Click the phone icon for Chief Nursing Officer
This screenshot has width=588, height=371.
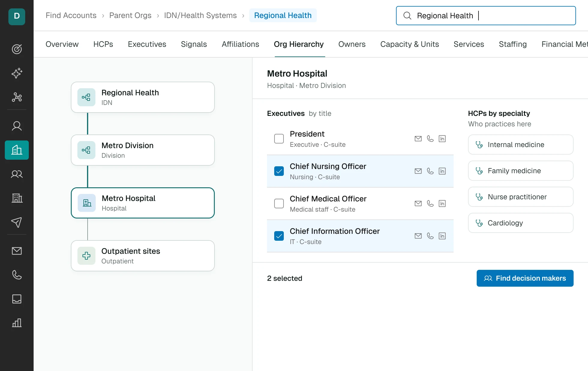point(430,171)
